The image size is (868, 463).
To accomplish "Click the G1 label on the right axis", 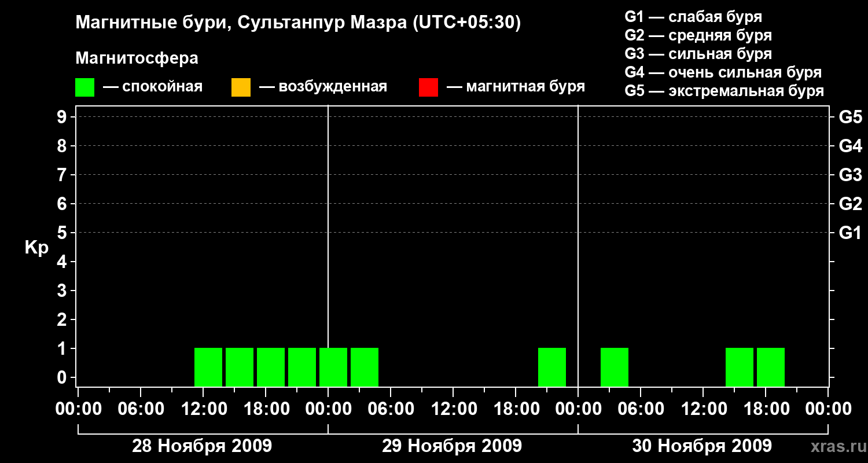I will pos(851,233).
